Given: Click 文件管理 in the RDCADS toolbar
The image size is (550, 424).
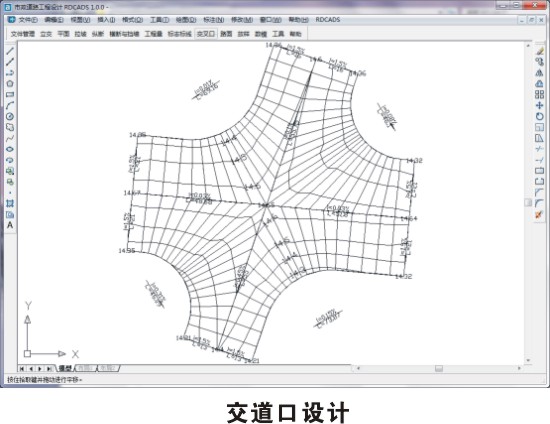Looking at the screenshot, I should coord(23,34).
